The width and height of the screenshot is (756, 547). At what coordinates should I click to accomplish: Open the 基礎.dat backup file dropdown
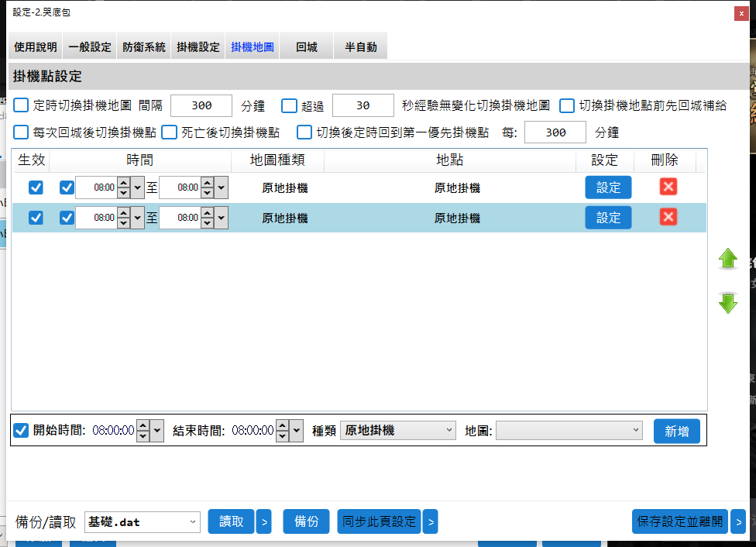coord(142,522)
